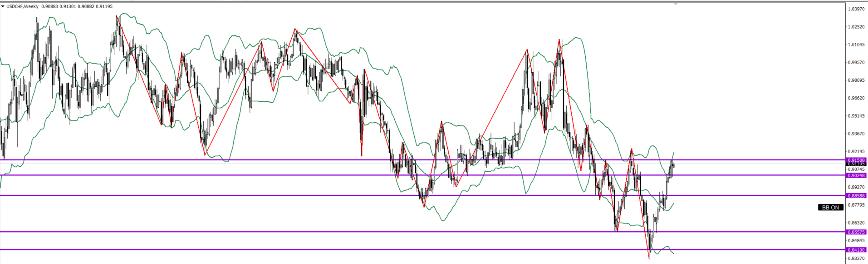Image resolution: width=868 pixels, height=264 pixels.
Task: Click the open price 0.90883 in header
Action: tap(49, 6)
